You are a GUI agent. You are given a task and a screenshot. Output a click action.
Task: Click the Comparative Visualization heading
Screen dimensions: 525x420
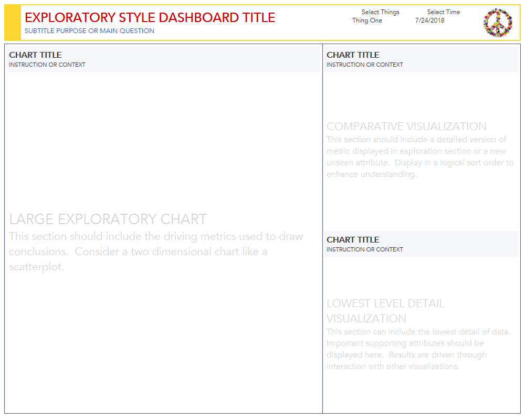click(x=406, y=127)
